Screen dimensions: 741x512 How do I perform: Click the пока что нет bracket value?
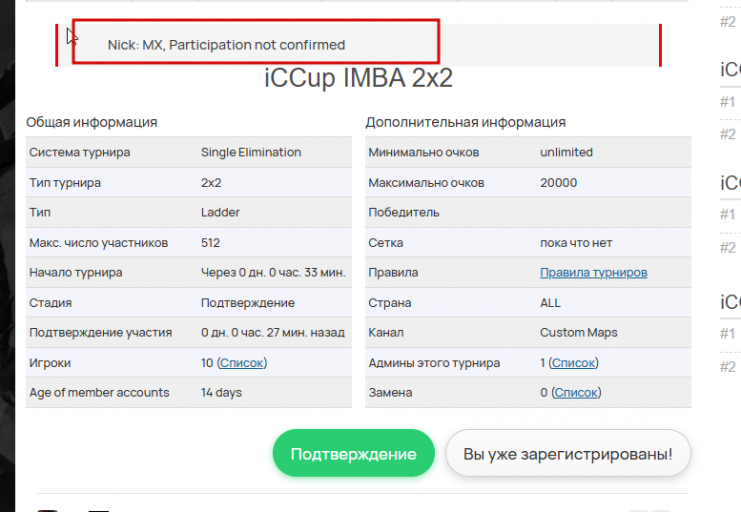[x=575, y=242]
